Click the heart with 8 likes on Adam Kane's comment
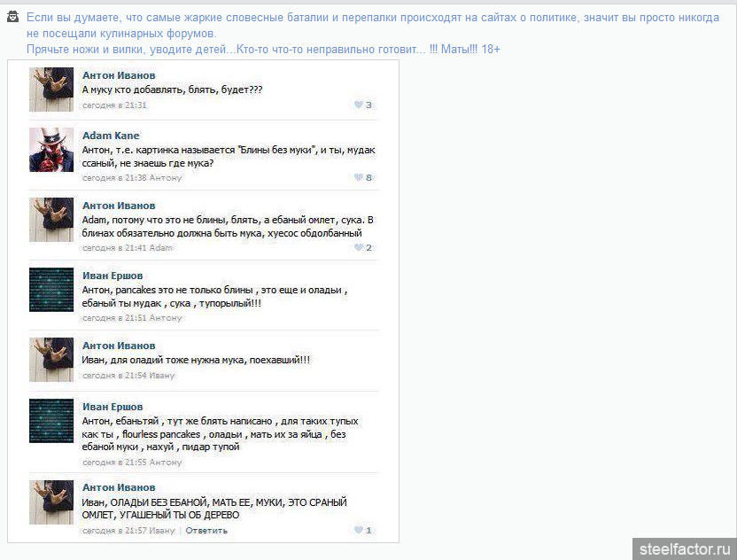Image resolution: width=737 pixels, height=560 pixels. (x=359, y=177)
